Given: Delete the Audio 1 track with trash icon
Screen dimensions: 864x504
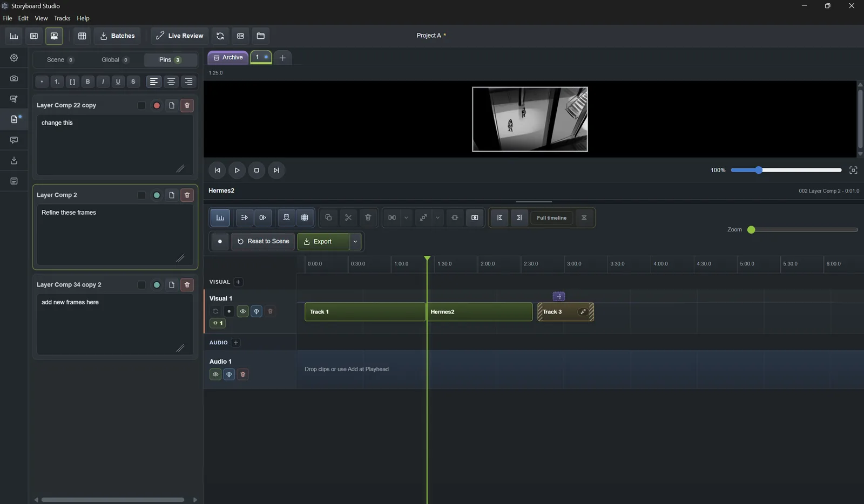Looking at the screenshot, I should point(243,374).
